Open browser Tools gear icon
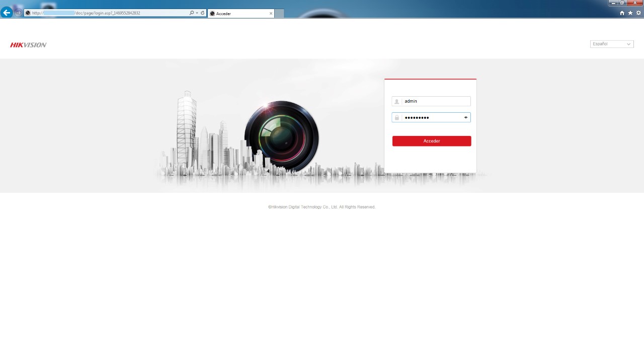This screenshot has width=644, height=349. [638, 13]
